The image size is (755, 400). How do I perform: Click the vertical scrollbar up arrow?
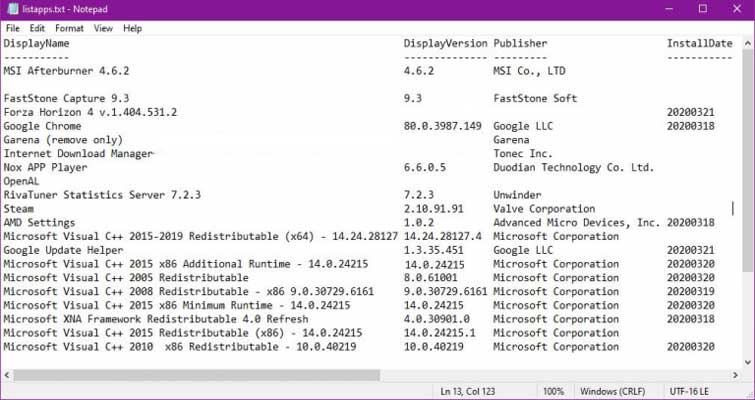tap(748, 43)
